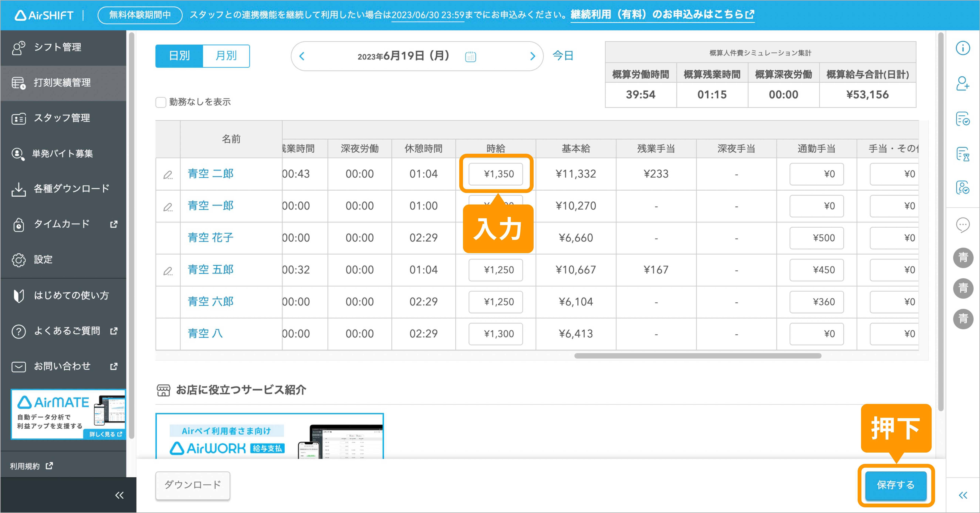Click the よくあるご質問 question mark icon
Screen dimensions: 980x513
18,331
